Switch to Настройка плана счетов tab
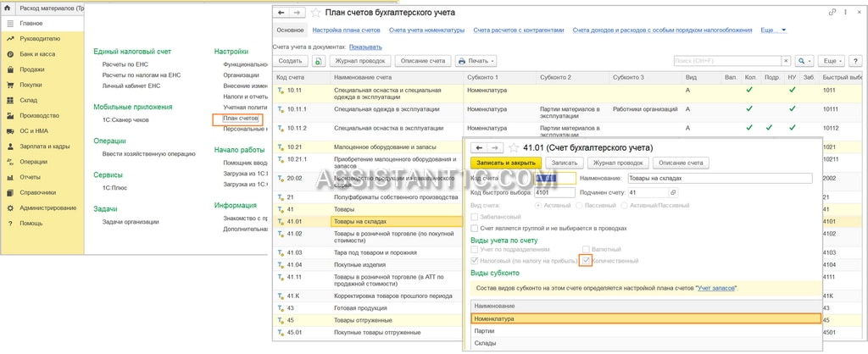The image size is (868, 354). (x=347, y=30)
